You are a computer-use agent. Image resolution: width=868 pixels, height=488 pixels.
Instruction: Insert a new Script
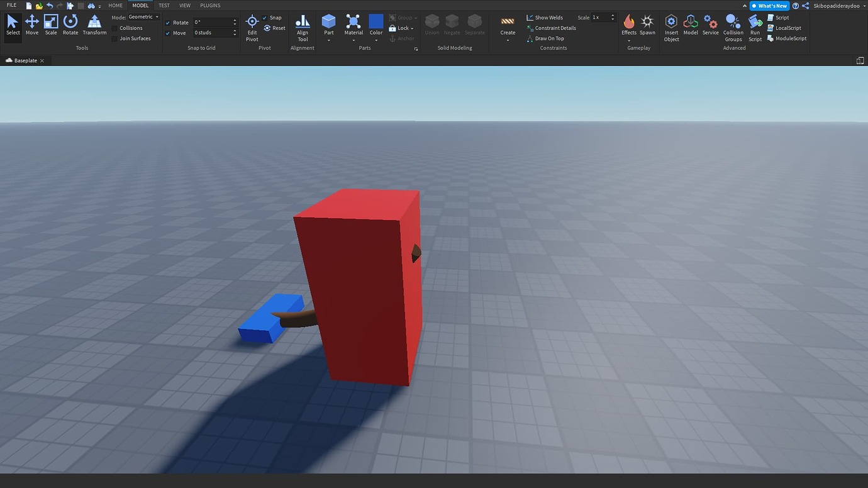[780, 17]
